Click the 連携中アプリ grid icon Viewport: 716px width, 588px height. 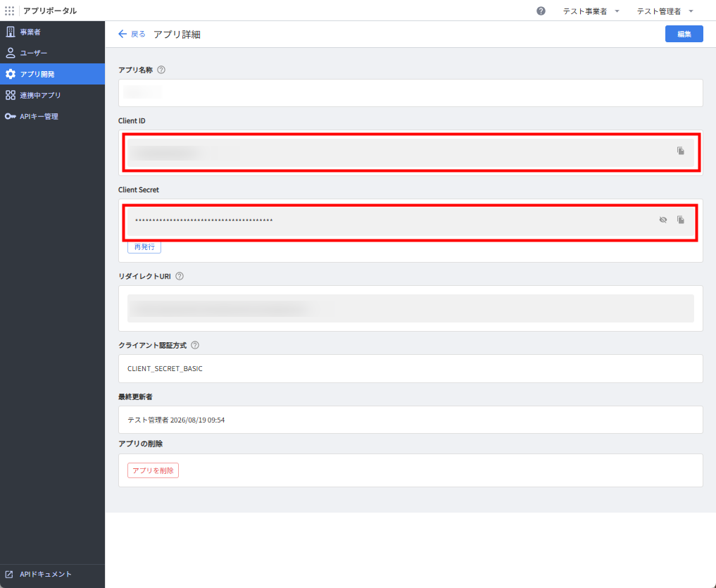pos(10,95)
